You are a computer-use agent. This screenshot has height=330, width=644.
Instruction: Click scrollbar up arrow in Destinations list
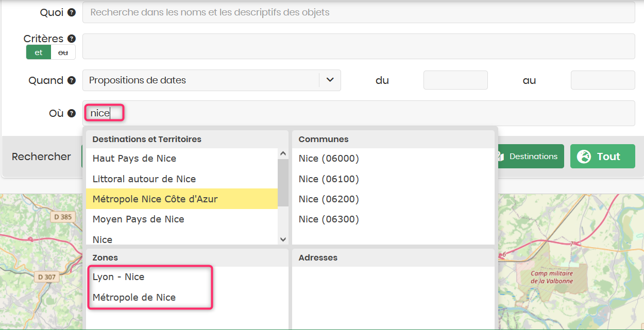283,153
